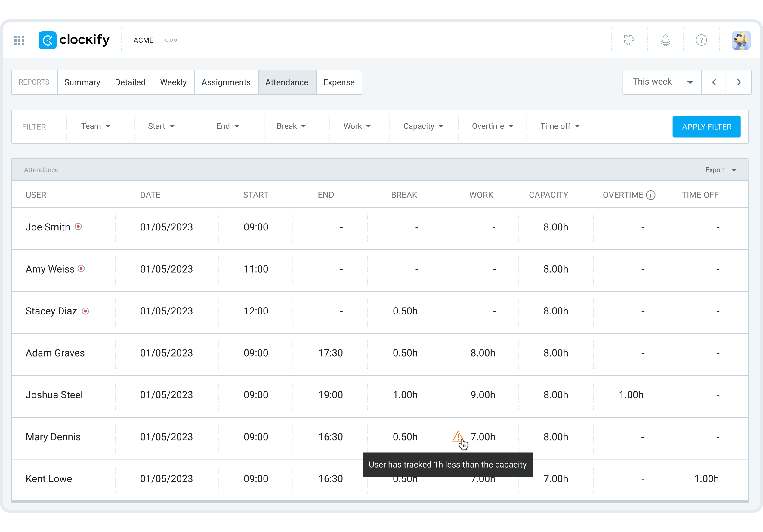763x532 pixels.
Task: Expand the Export dropdown
Action: [721, 170]
